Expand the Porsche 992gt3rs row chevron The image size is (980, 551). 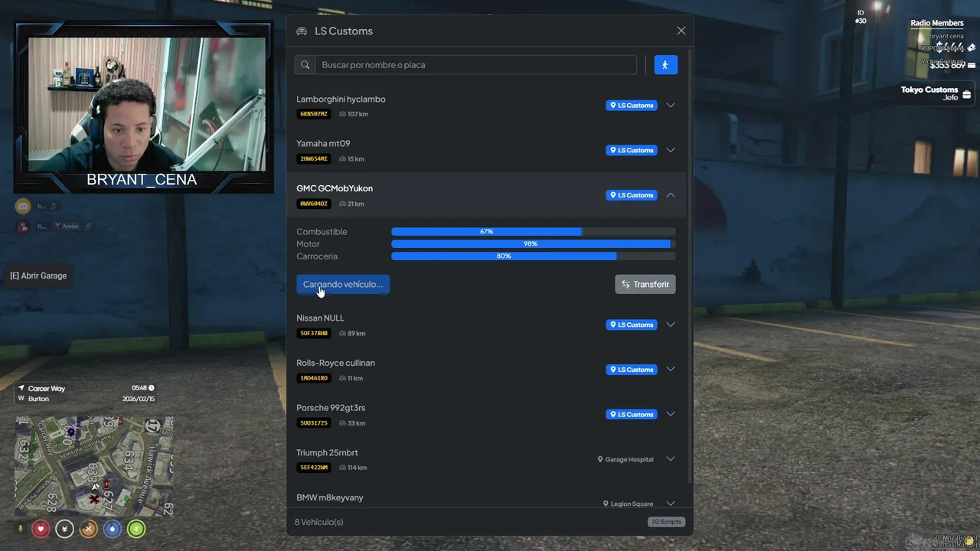tap(670, 414)
